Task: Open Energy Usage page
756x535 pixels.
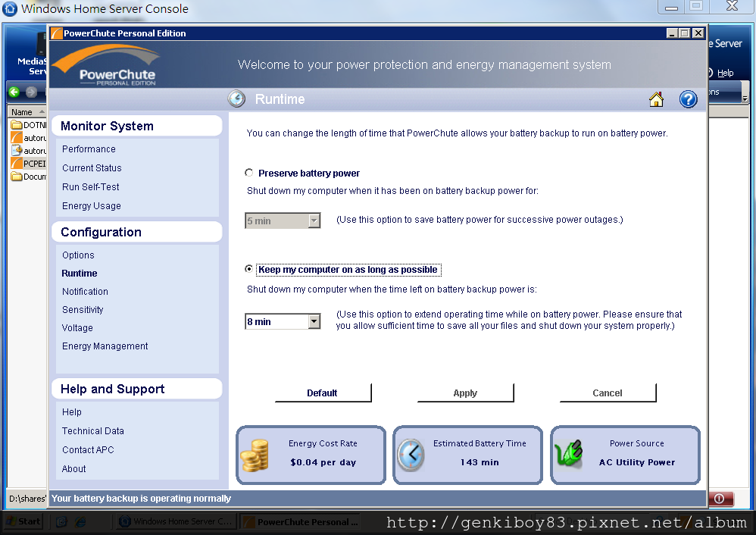Action: coord(91,206)
